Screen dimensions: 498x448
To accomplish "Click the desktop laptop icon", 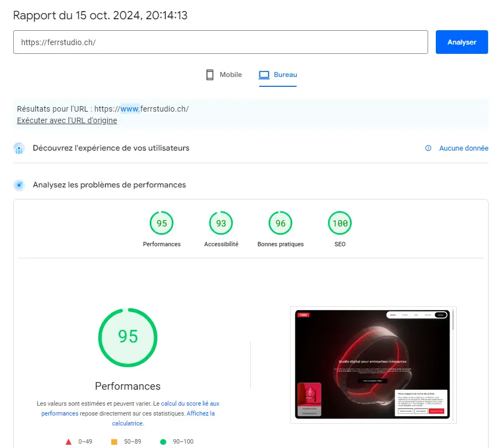I will pos(264,75).
